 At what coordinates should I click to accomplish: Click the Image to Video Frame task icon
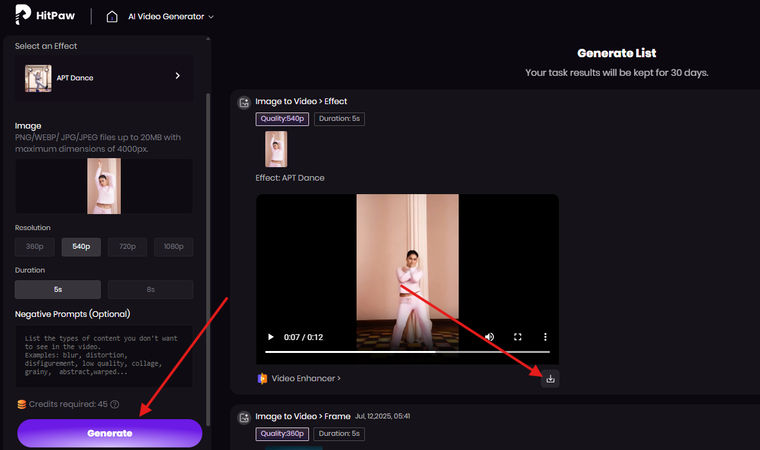coord(244,418)
